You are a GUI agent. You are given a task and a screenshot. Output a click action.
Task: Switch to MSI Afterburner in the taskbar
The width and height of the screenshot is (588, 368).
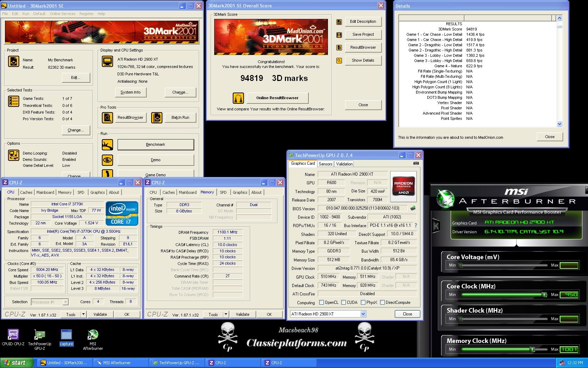121,363
